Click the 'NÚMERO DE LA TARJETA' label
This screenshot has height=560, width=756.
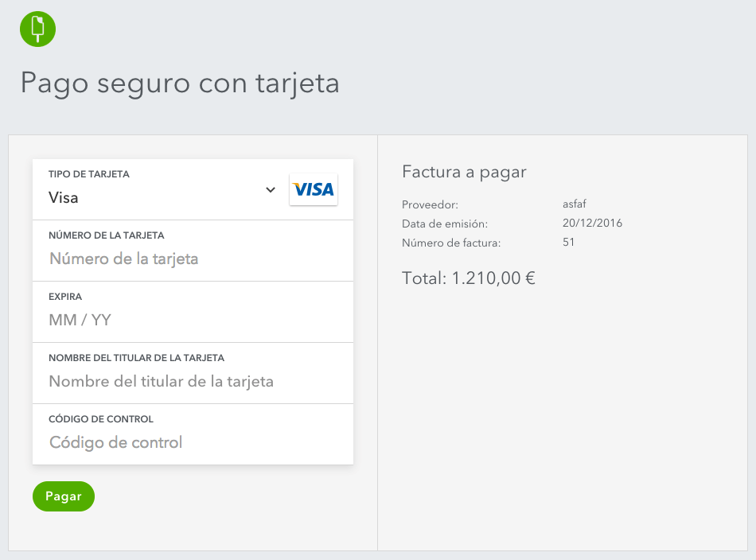tap(107, 235)
